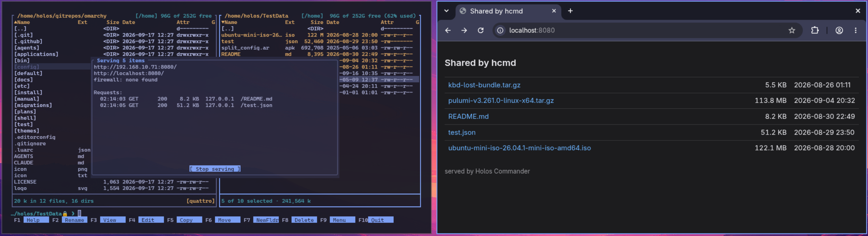Click F7 NewFldr in function bar
This screenshot has height=236, width=868.
[261, 220]
